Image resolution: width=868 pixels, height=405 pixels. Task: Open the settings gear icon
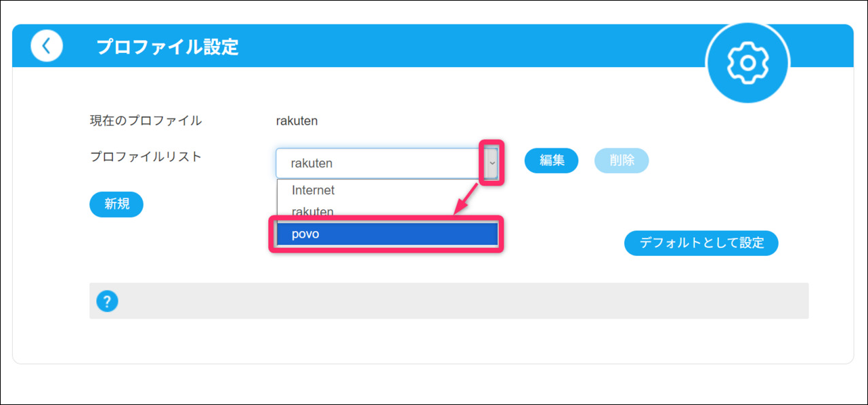(x=747, y=62)
